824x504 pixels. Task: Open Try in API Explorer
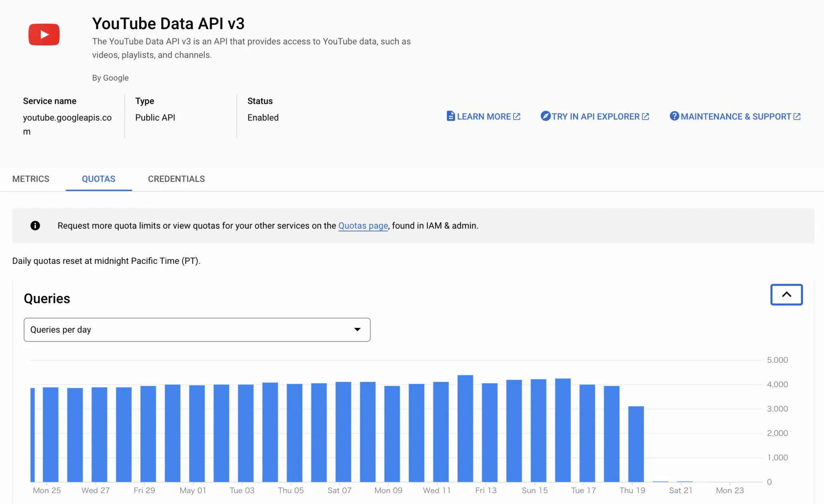pos(595,117)
